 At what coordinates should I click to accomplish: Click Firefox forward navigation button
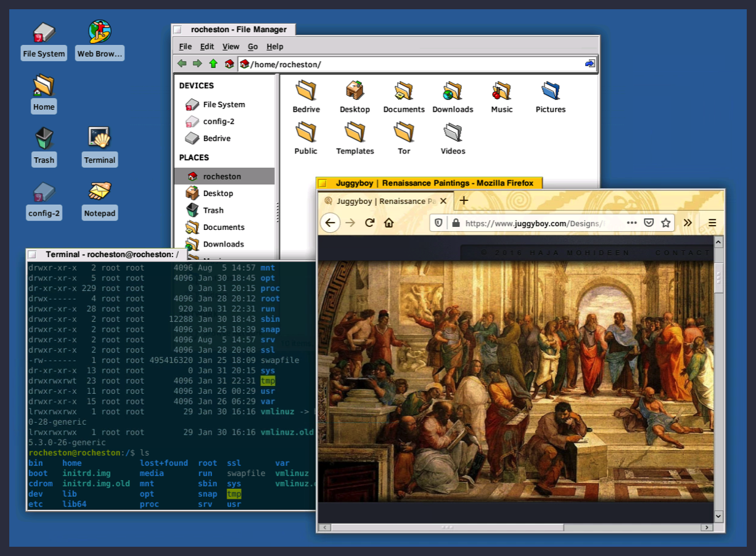(350, 223)
